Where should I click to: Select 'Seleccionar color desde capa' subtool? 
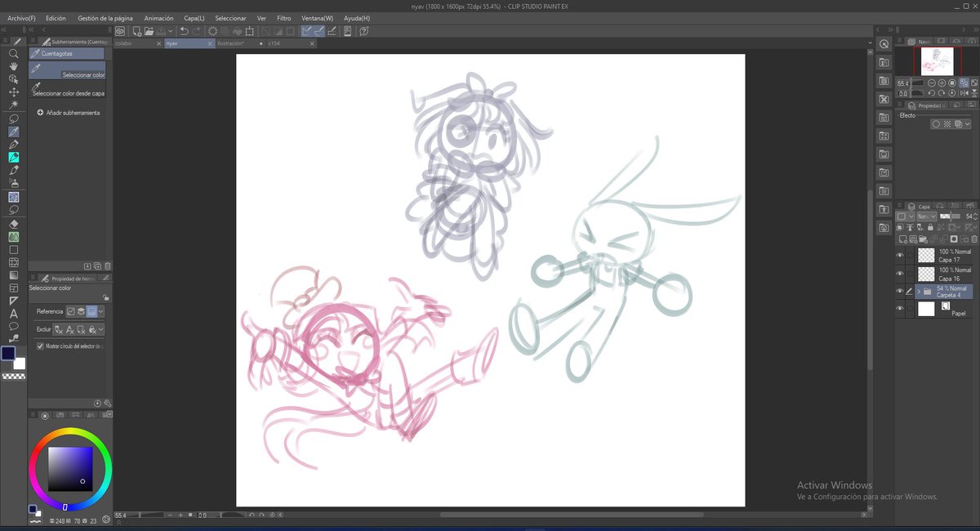(x=68, y=89)
